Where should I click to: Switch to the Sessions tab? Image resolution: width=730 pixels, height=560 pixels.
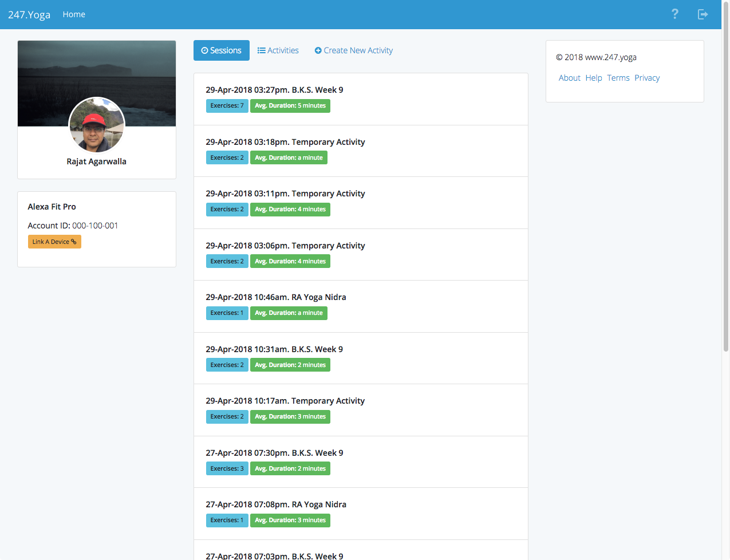(222, 50)
